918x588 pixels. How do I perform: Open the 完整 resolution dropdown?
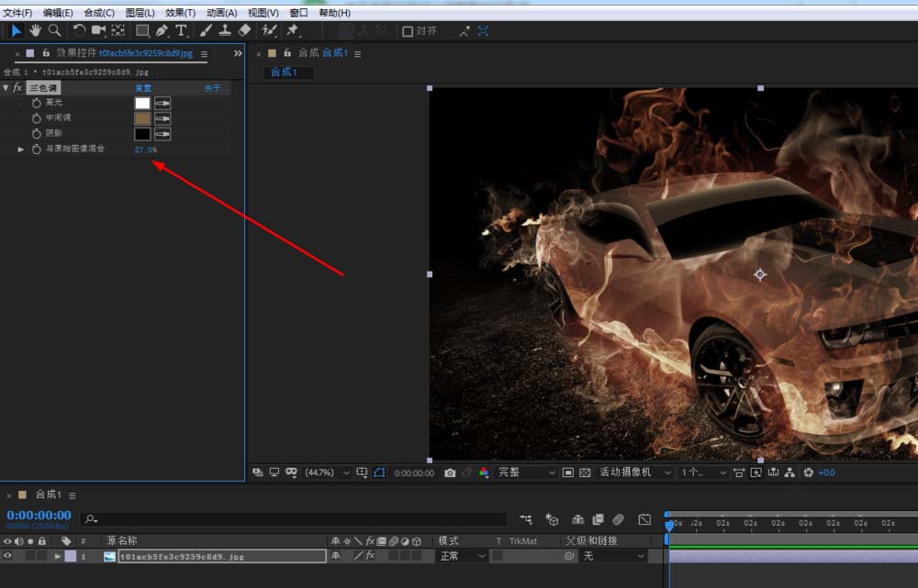point(527,472)
